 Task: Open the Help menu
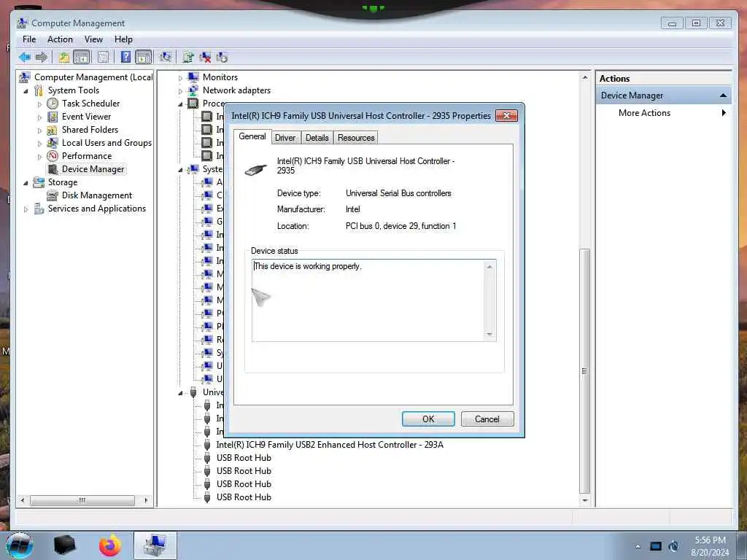[123, 39]
